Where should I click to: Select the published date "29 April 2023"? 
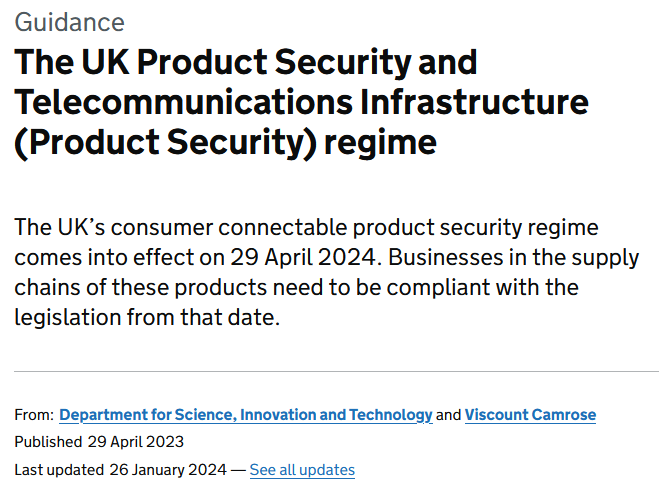pos(136,442)
